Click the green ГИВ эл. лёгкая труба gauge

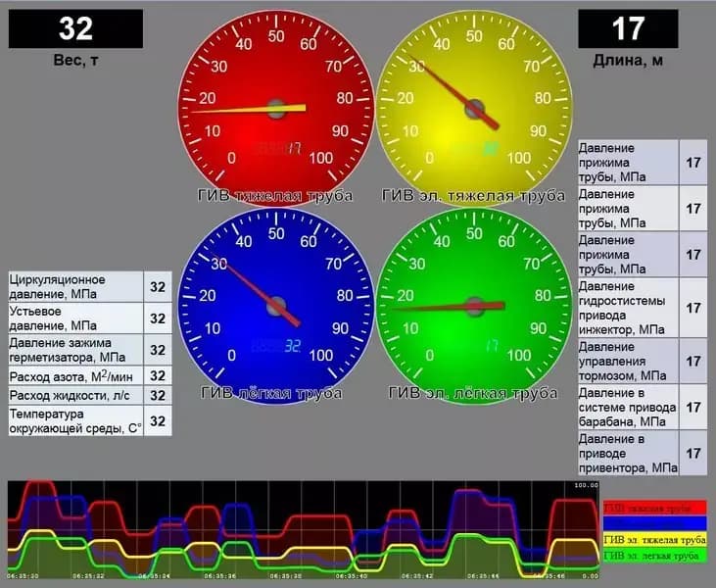click(x=474, y=306)
